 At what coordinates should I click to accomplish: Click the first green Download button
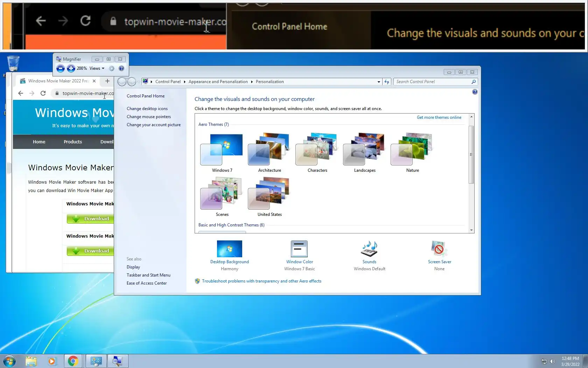pos(90,219)
